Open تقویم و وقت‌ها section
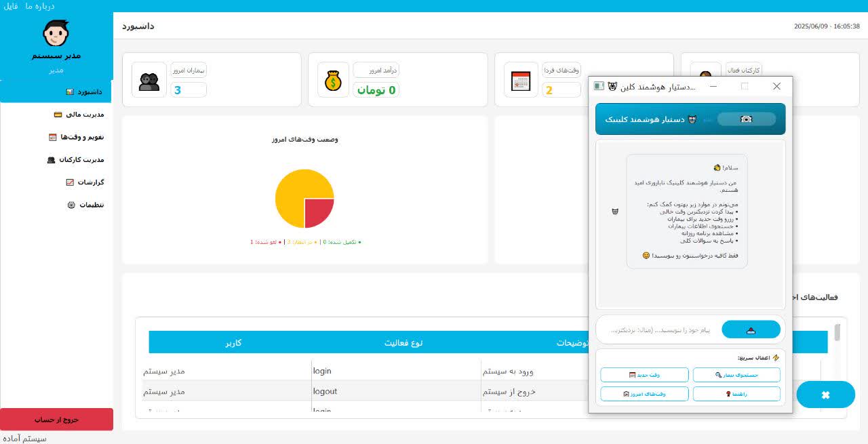This screenshot has width=868, height=444. click(x=76, y=137)
